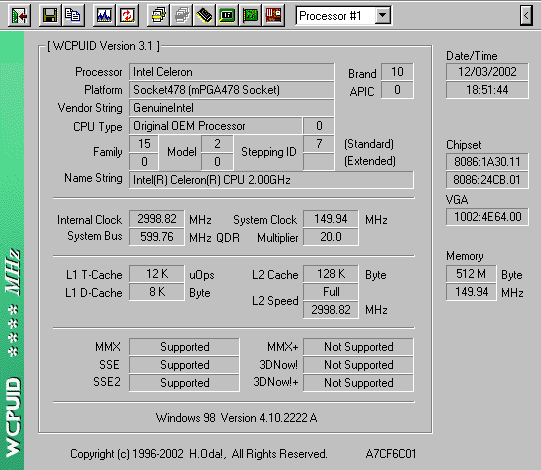Screen dimensions: 541x470
Task: Open the black memory chip icon
Action: click(x=204, y=15)
